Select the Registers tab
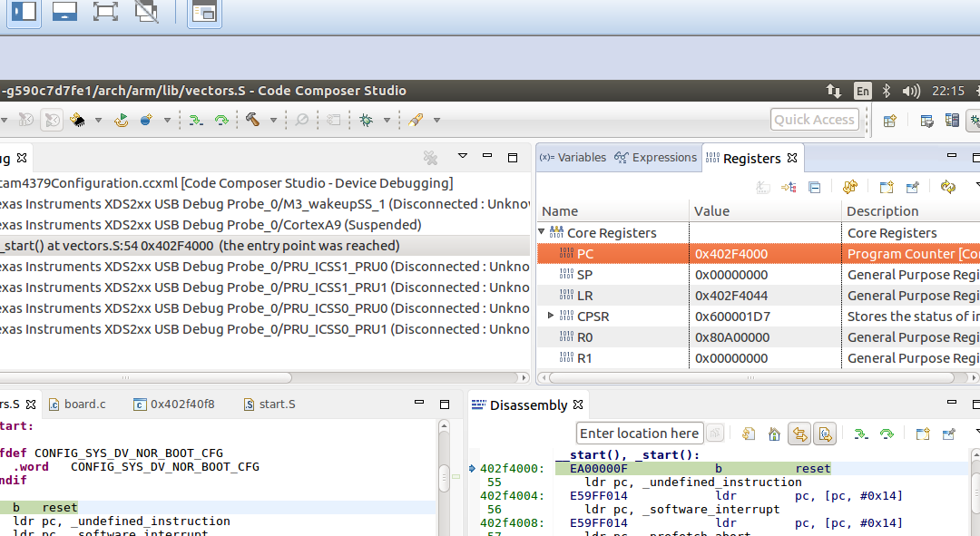980x536 pixels. tap(752, 158)
